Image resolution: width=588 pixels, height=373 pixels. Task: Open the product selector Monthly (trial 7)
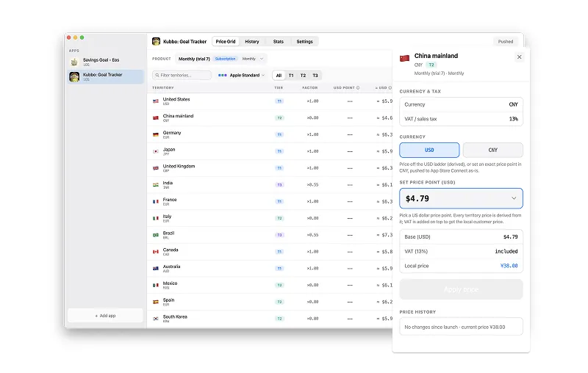tap(221, 59)
